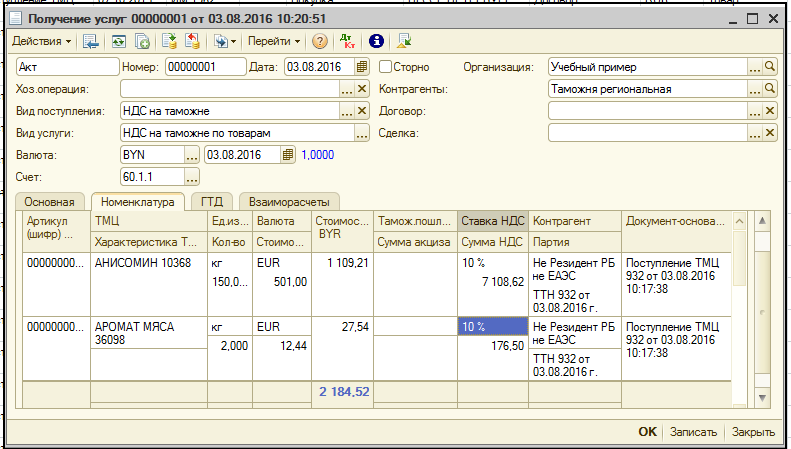Click the Дт/Кт postings icon in toolbar
This screenshot has height=449, width=791.
click(x=348, y=41)
